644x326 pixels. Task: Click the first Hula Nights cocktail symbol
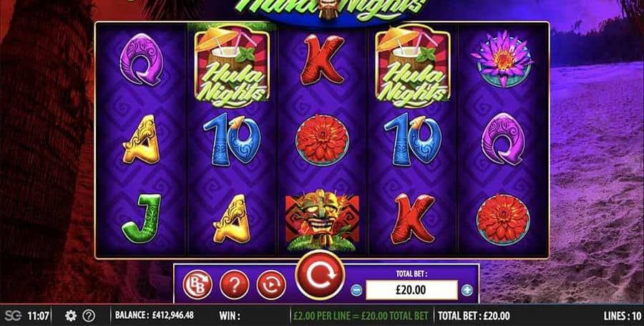point(232,65)
